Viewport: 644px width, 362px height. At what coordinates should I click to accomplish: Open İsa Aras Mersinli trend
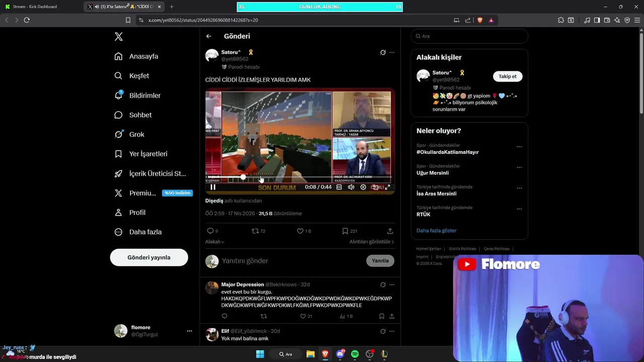pyautogui.click(x=436, y=194)
